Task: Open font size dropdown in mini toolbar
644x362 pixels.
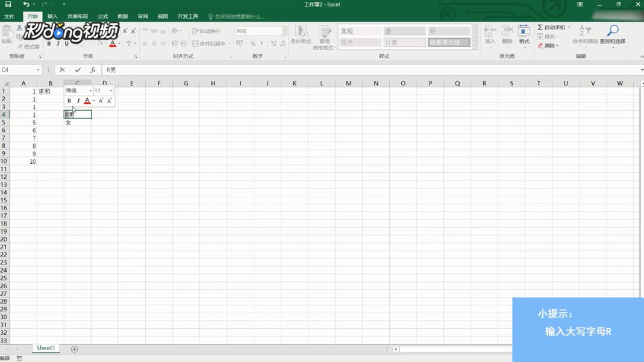Action: click(111, 91)
